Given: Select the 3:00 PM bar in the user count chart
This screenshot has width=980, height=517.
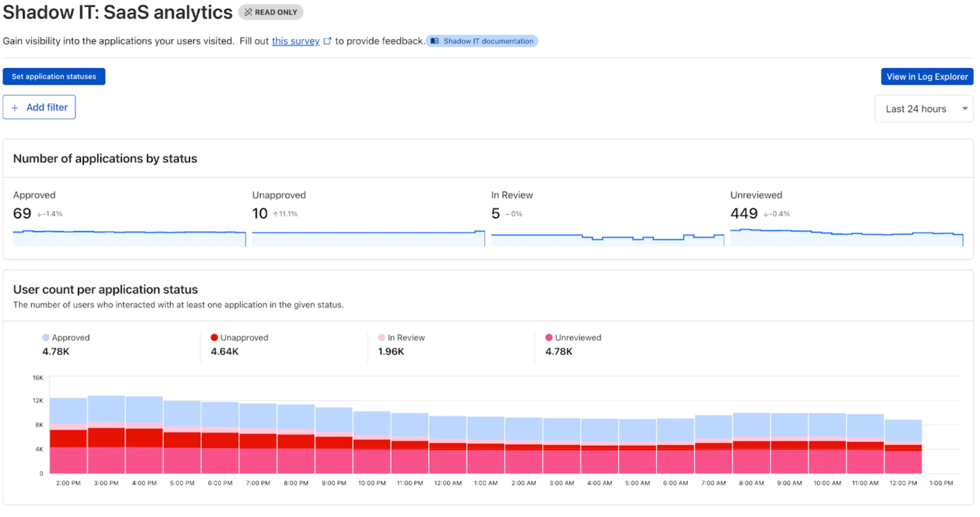Looking at the screenshot, I should tap(106, 437).
